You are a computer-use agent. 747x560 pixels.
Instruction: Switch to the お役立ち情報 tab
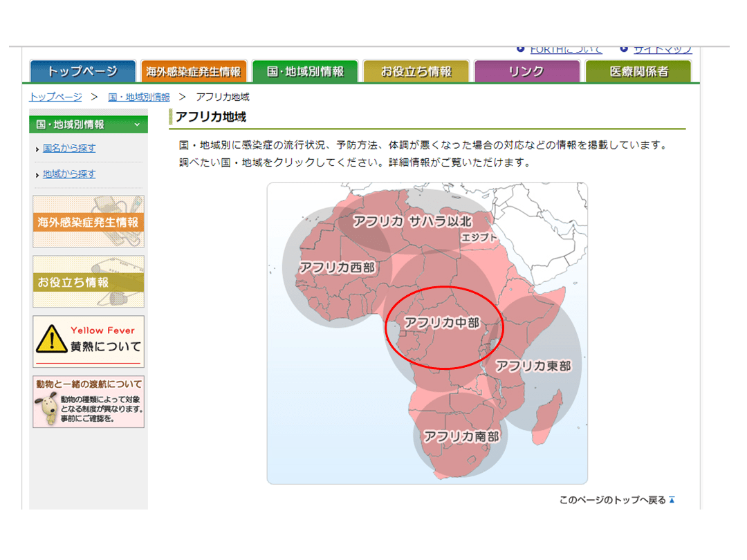(416, 71)
